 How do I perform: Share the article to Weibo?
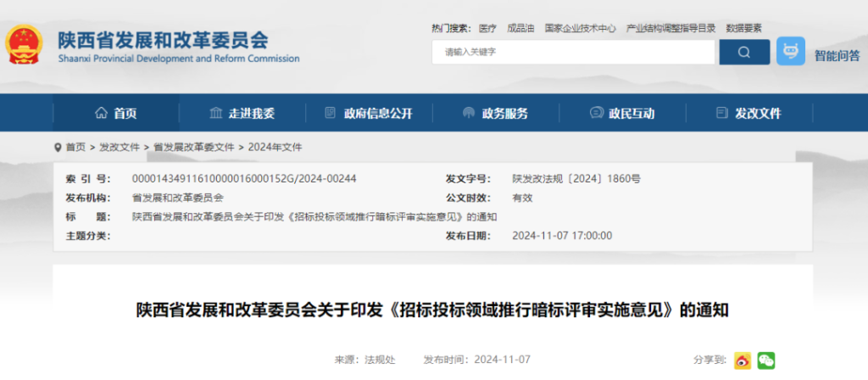pos(743,360)
